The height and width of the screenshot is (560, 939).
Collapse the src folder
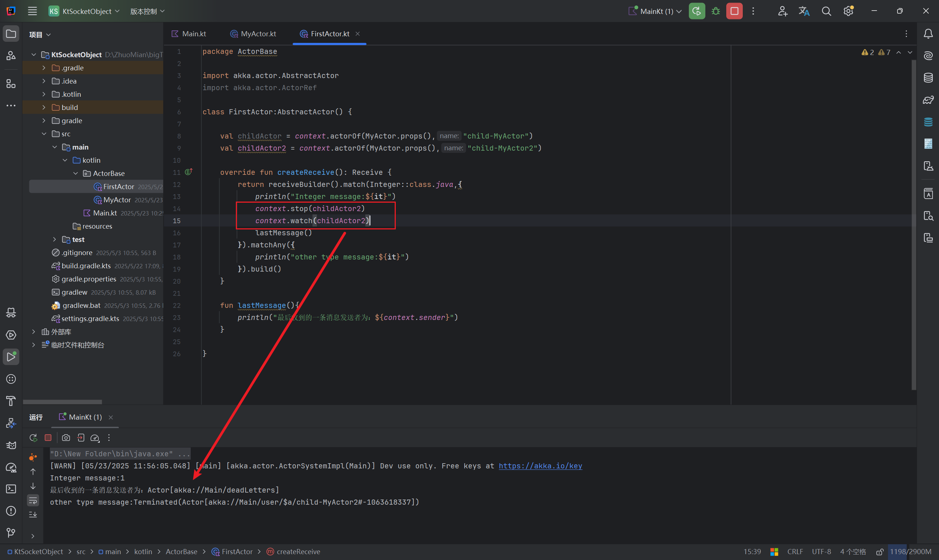(x=44, y=134)
